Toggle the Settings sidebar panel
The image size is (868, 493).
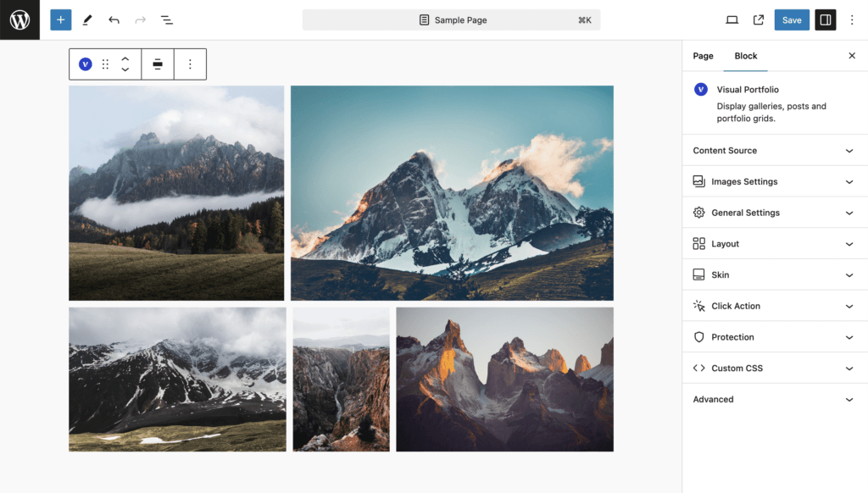click(826, 20)
